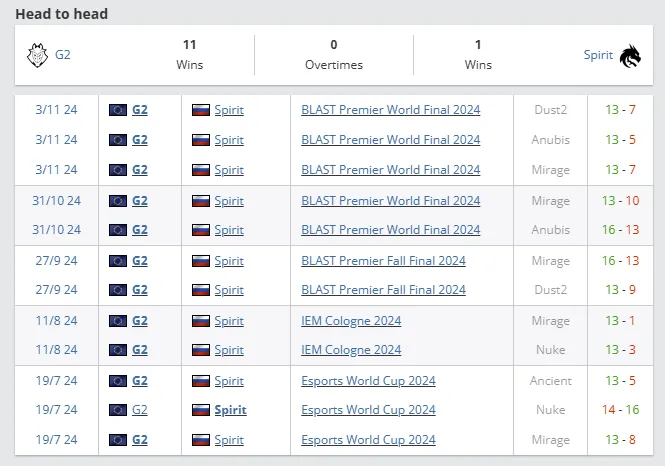665x466 pixels.
Task: Open Esports World Cup 2024 for Mirage 13 - 8
Action: click(368, 440)
